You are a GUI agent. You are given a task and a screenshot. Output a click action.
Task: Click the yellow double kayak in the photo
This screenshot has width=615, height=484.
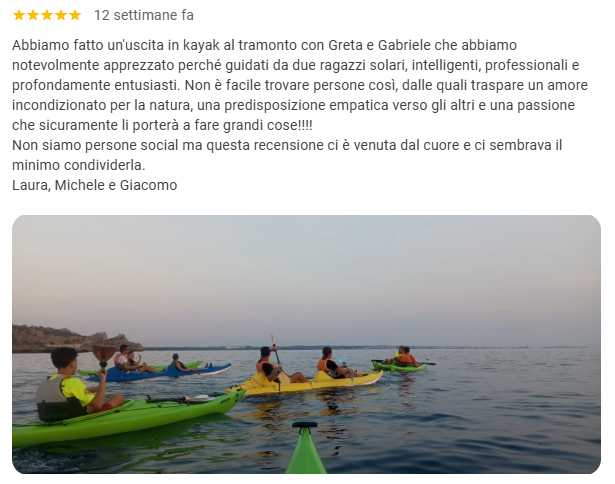pos(304,382)
